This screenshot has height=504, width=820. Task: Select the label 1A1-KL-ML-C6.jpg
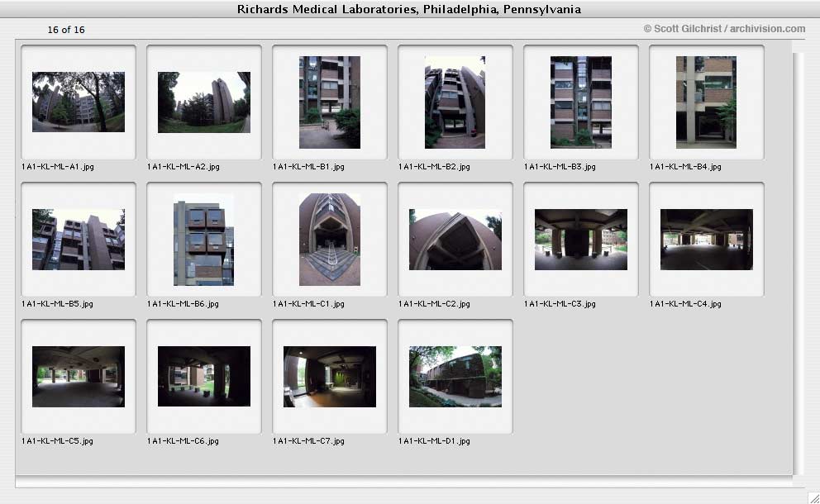(x=183, y=440)
